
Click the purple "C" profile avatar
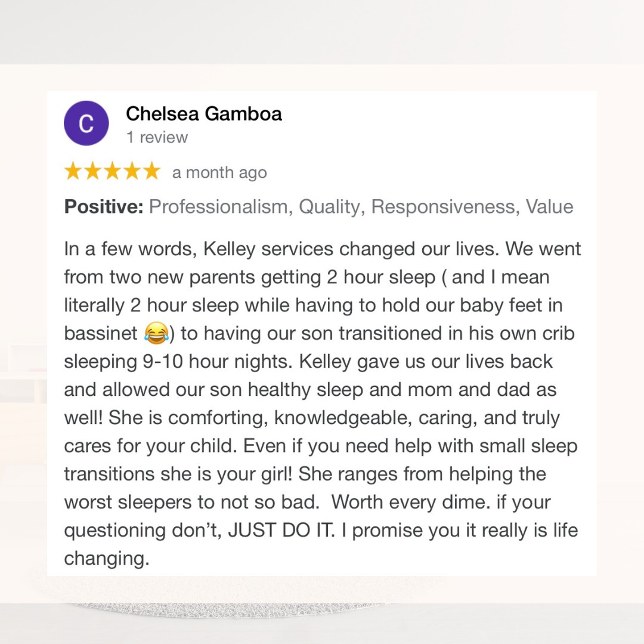86,123
